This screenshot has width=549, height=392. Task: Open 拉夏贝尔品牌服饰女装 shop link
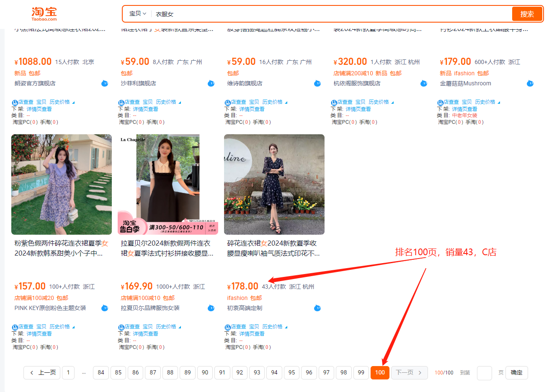tap(150, 308)
